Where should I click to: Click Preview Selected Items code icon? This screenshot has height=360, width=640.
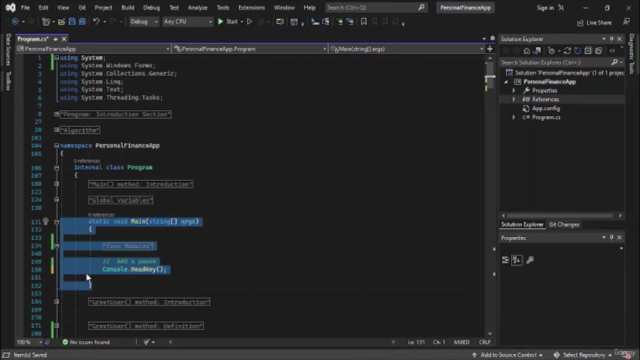(x=612, y=51)
